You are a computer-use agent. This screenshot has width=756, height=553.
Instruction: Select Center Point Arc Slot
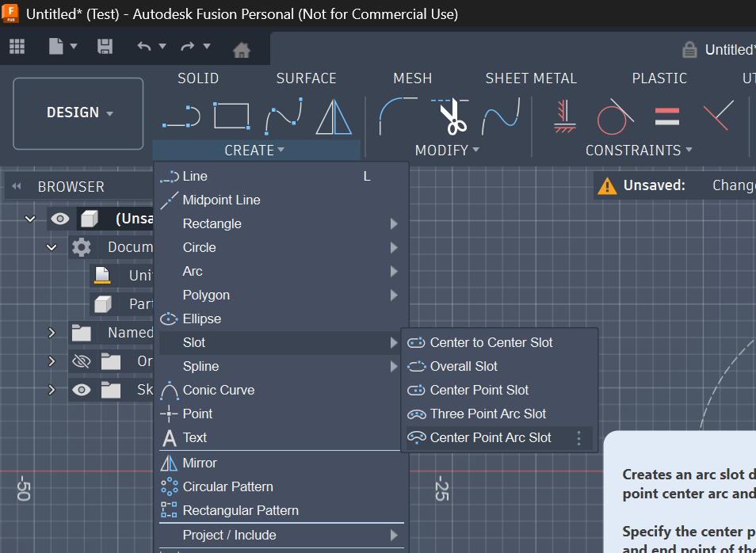click(x=499, y=438)
